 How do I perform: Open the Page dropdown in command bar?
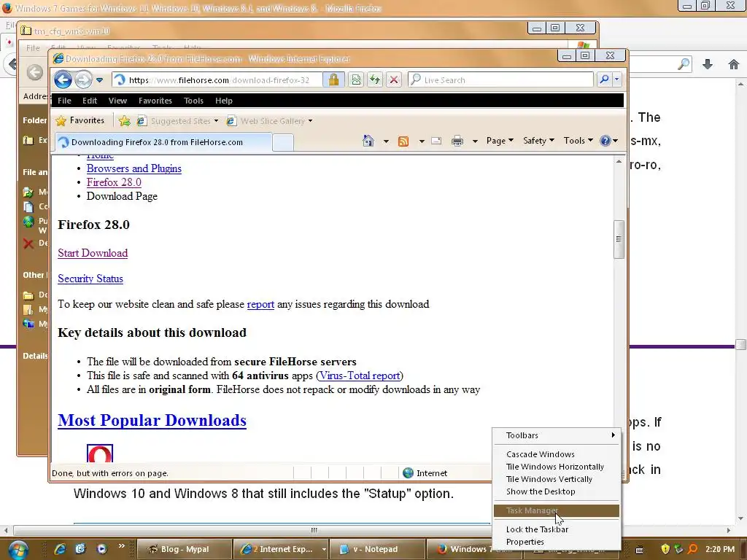point(499,141)
